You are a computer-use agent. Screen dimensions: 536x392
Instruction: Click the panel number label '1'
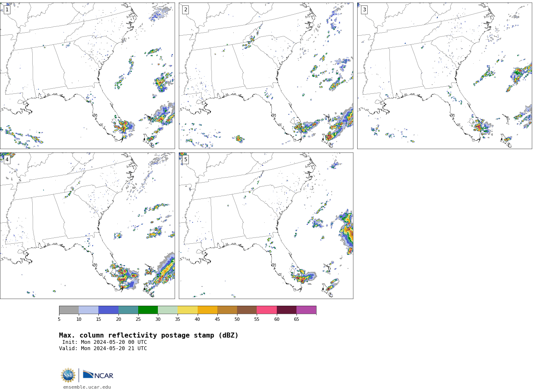[x=7, y=10]
